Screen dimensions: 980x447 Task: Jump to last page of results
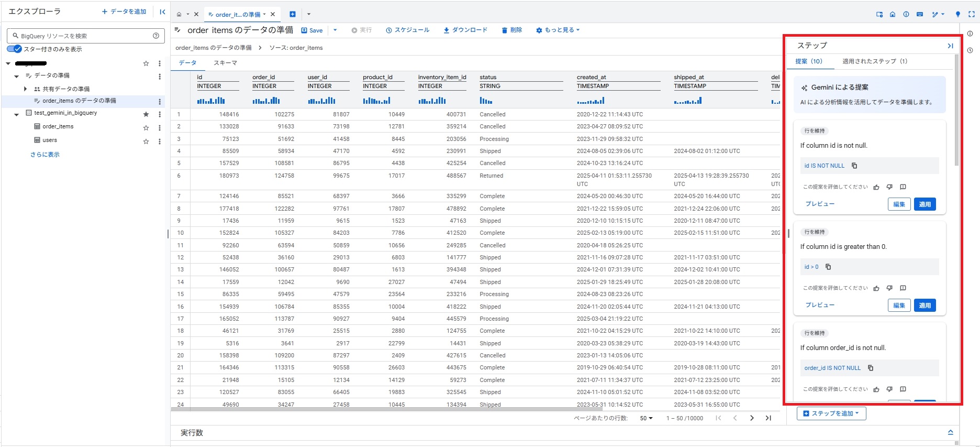click(x=768, y=418)
